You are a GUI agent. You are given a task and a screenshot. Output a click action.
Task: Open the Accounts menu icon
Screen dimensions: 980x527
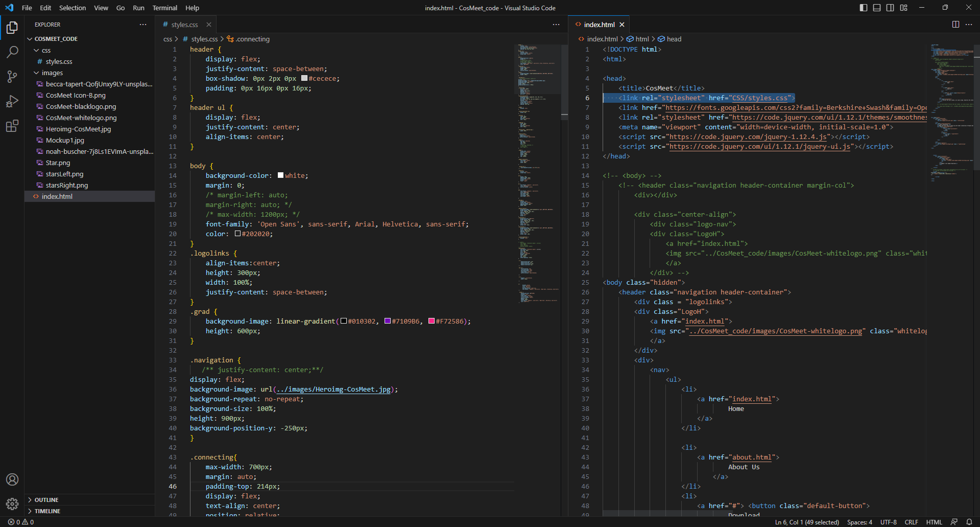pos(12,479)
